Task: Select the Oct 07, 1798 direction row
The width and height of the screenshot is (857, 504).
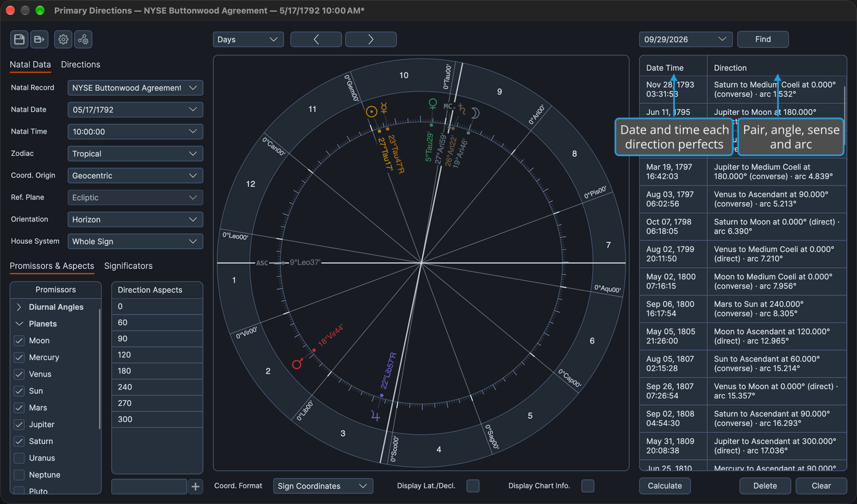Action: 743,227
